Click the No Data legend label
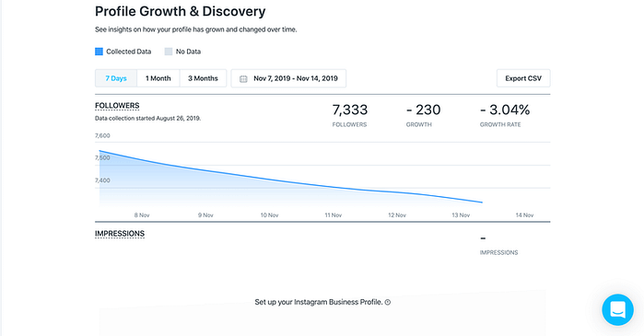Viewport: 644px width, 336px height. point(188,52)
